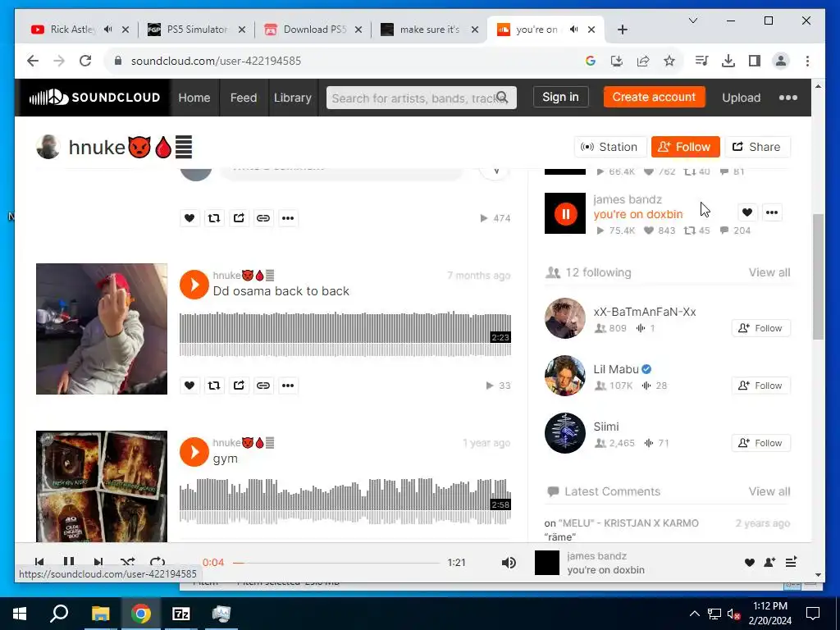Switch to the PS5 Simulator browser tab
The image size is (840, 630).
click(197, 30)
